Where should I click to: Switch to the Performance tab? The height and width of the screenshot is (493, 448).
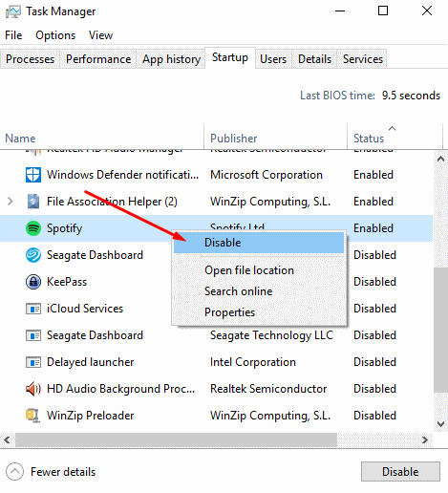click(x=98, y=59)
